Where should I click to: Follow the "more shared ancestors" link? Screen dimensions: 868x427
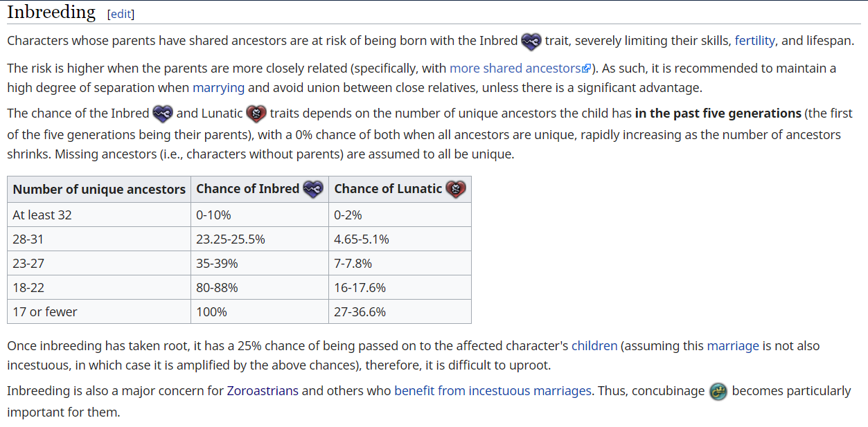point(515,68)
